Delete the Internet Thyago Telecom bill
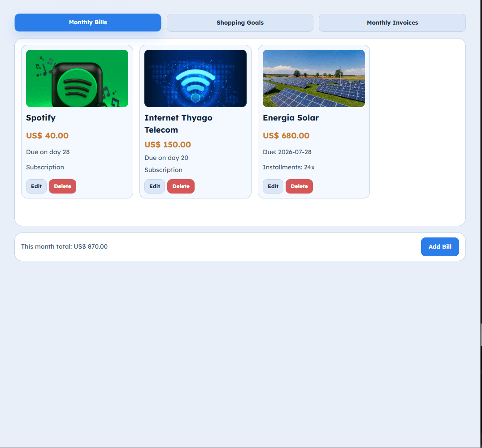482x448 pixels. click(181, 186)
